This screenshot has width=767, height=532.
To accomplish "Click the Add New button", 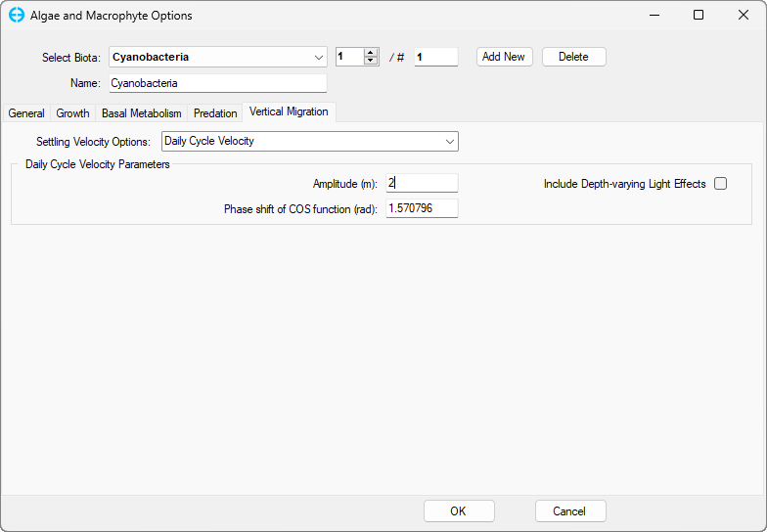I will point(504,57).
